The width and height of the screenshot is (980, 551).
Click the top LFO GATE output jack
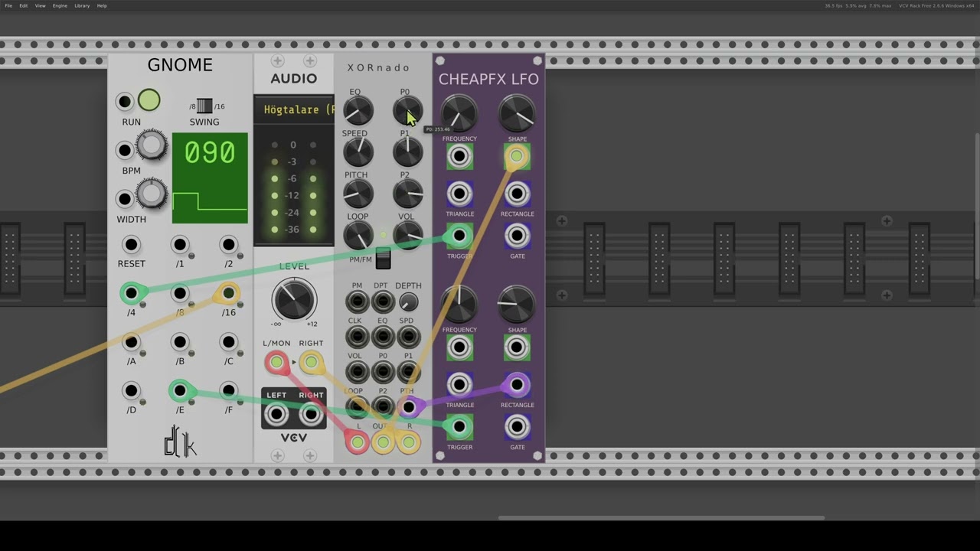(517, 236)
